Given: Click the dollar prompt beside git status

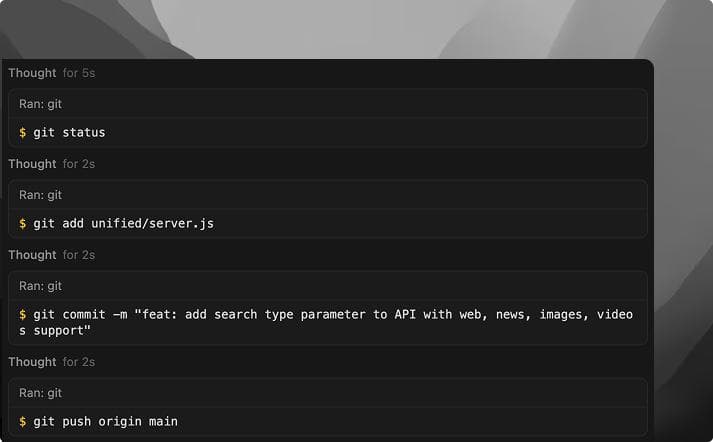Looking at the screenshot, I should [x=23, y=132].
